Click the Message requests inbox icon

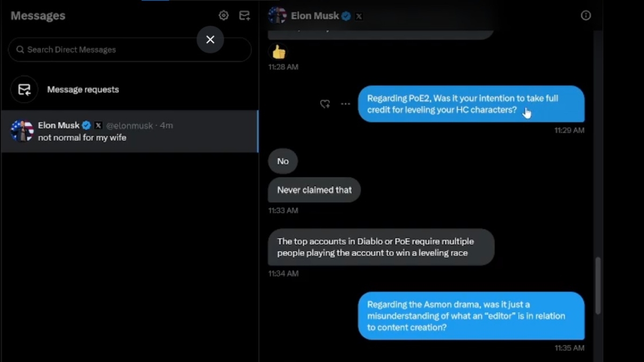(x=25, y=90)
